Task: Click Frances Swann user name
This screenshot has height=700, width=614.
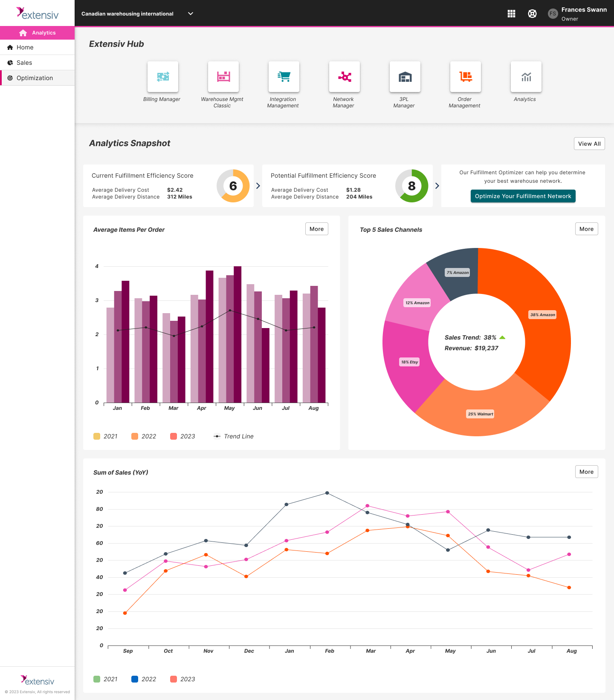Action: coord(584,10)
